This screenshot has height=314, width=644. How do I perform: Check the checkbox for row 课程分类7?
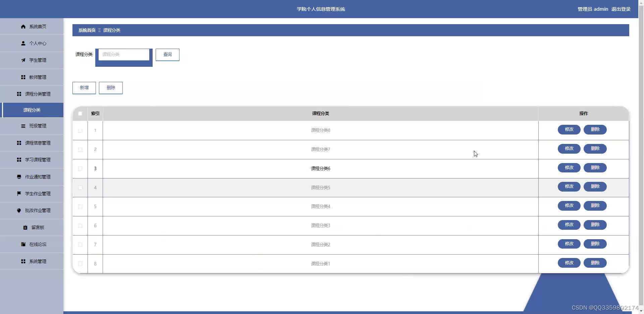[x=80, y=150]
